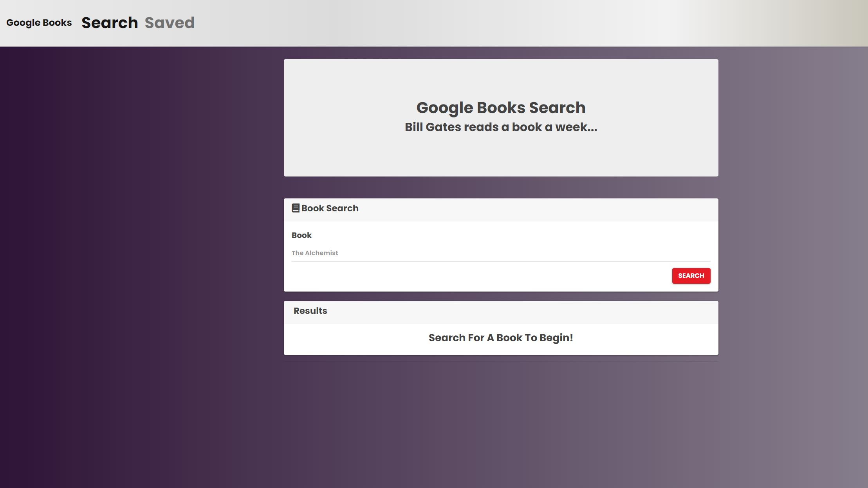
Task: Open the Saved nav tab
Action: click(170, 23)
